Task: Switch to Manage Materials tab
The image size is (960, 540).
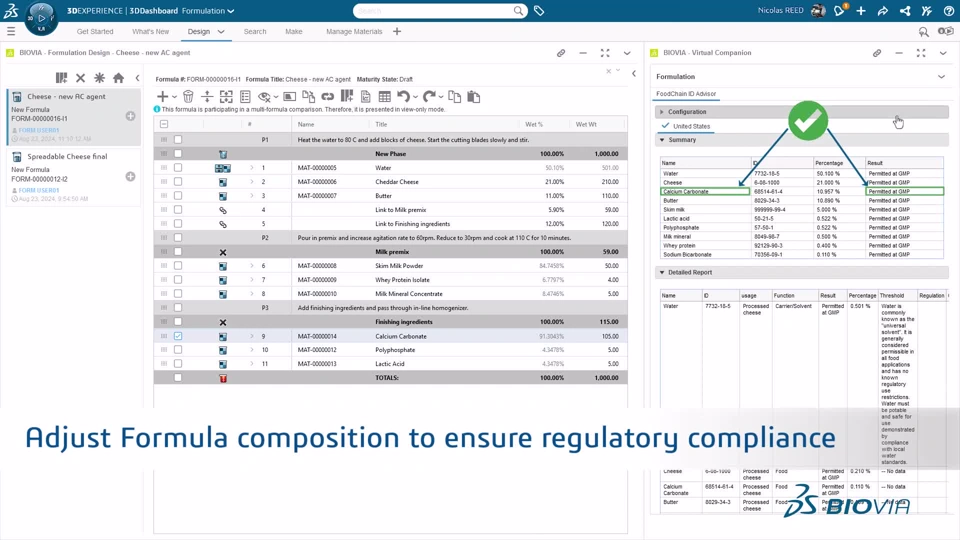Action: [354, 31]
